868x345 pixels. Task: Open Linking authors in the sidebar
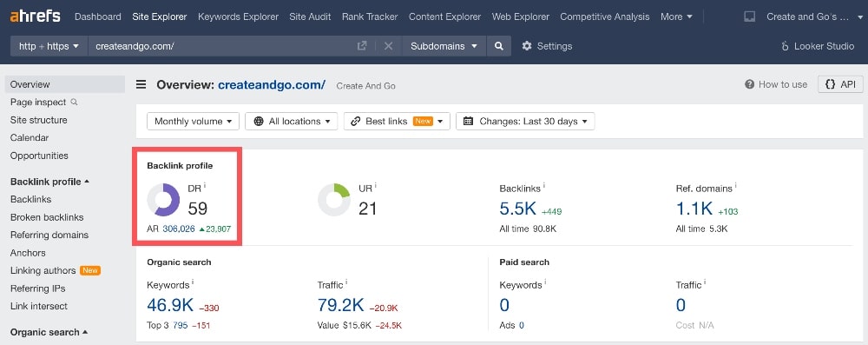pyautogui.click(x=43, y=270)
